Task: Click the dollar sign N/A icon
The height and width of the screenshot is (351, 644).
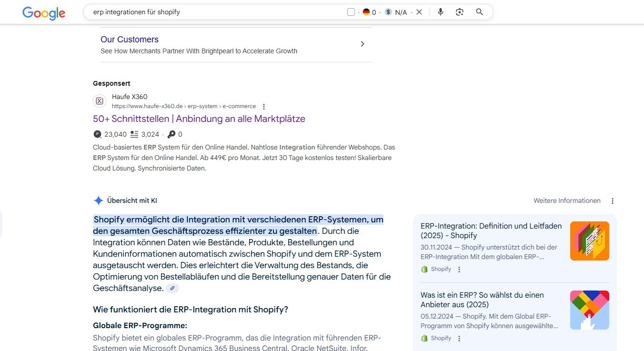Action: point(388,12)
